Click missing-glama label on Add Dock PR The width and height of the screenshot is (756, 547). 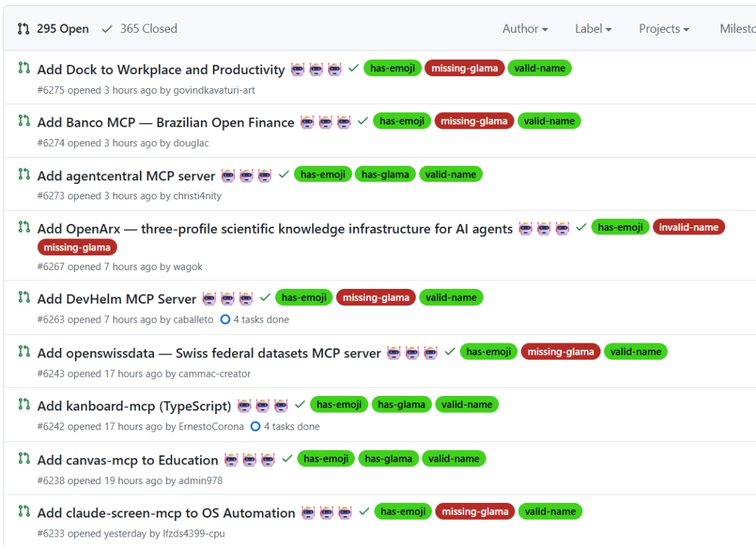(465, 68)
